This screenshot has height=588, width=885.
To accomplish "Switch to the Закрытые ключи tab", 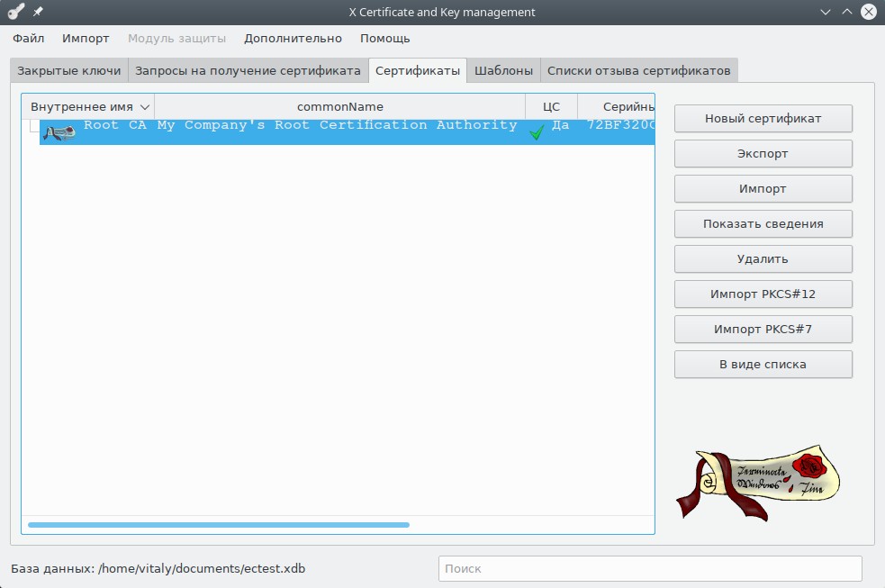I will [69, 71].
